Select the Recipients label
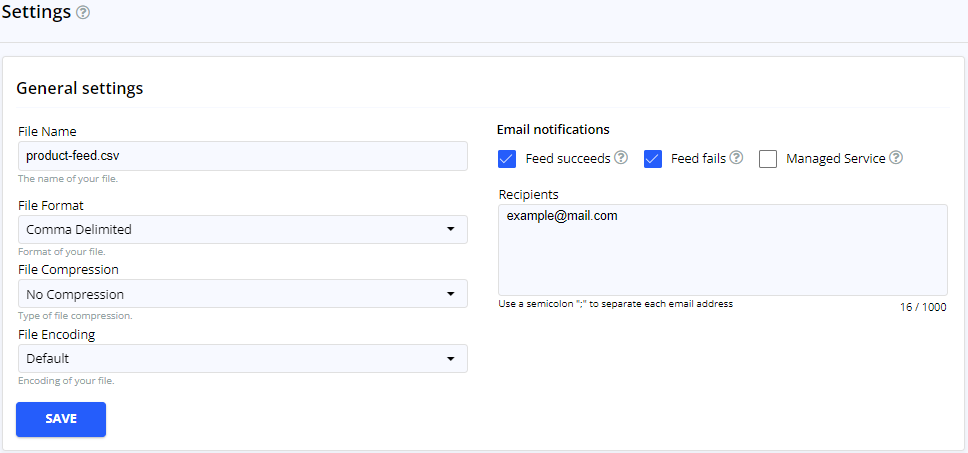The image size is (968, 453). [x=528, y=195]
